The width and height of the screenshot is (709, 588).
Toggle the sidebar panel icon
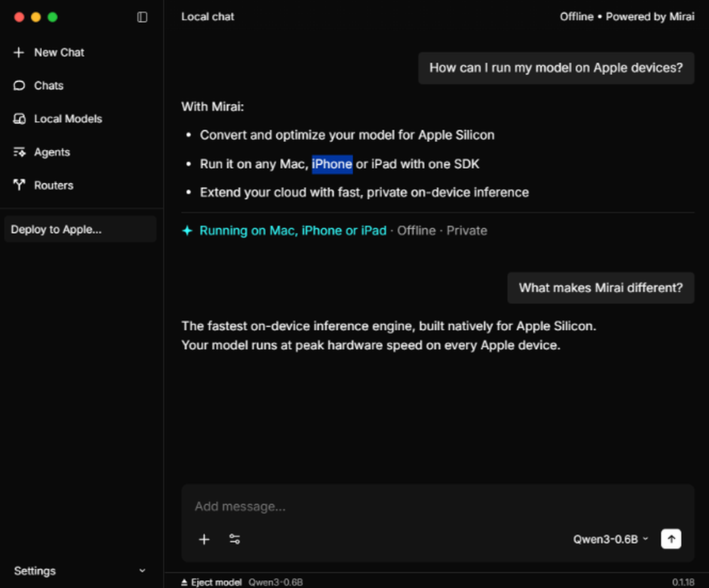143,17
